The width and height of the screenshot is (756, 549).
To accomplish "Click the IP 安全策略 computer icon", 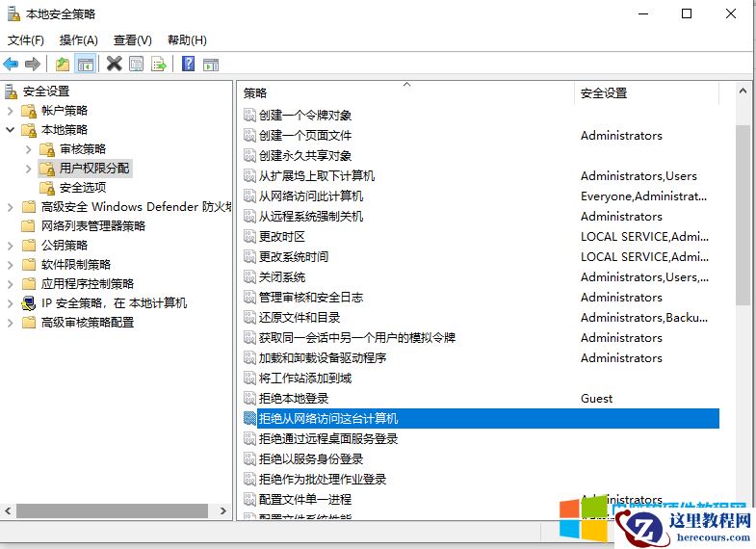I will (x=29, y=303).
